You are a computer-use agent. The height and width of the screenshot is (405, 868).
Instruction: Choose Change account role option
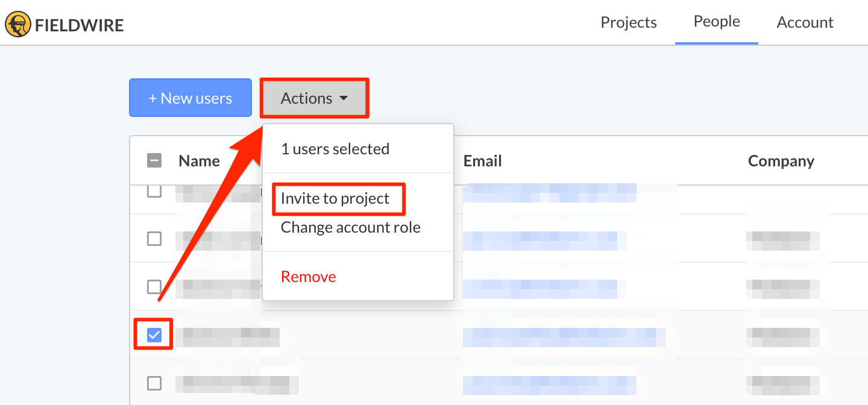click(x=350, y=227)
